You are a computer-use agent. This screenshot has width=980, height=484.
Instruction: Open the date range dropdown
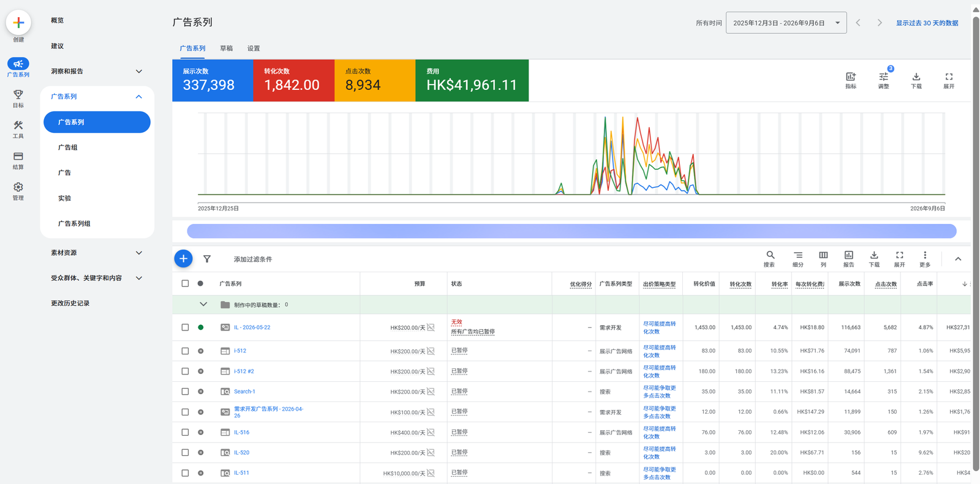[786, 23]
